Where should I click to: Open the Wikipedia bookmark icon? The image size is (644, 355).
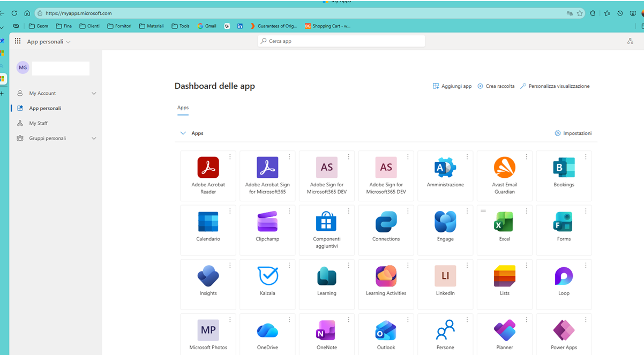227,26
